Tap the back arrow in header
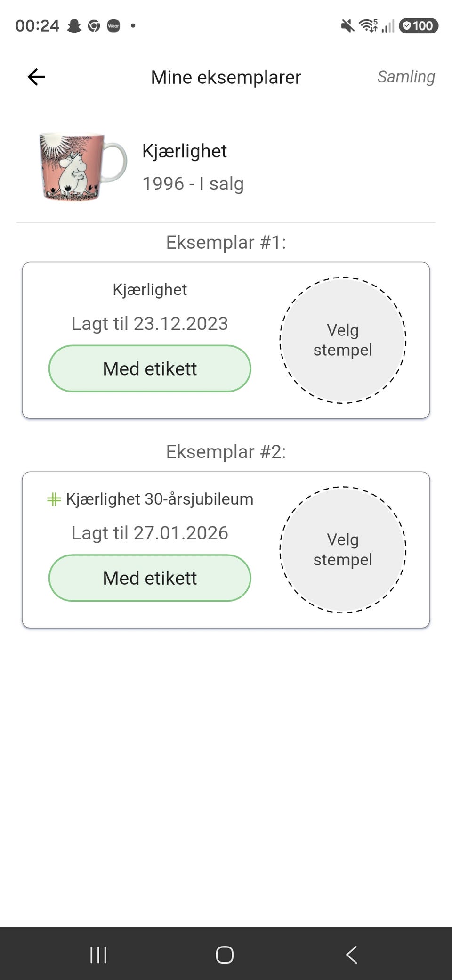 [36, 77]
